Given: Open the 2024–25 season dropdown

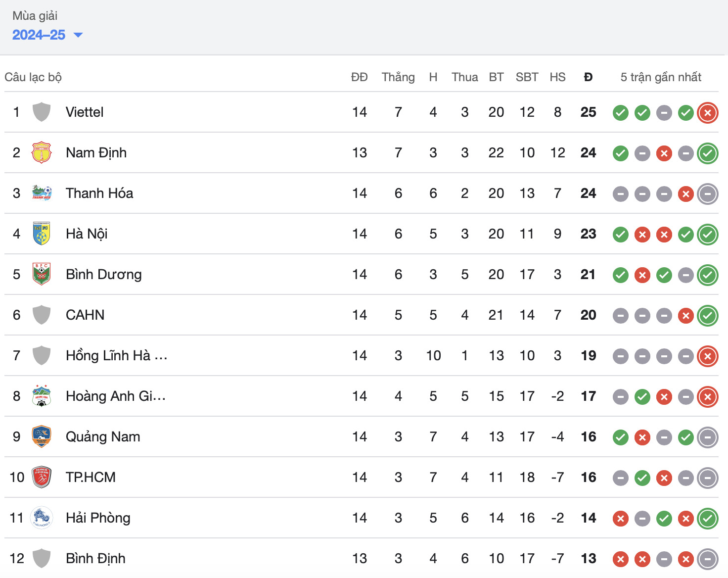Looking at the screenshot, I should pyautogui.click(x=47, y=35).
